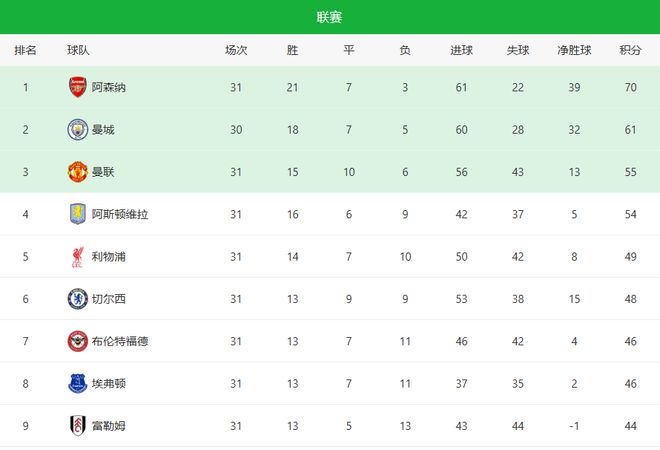Click the 场次 matches played header
The width and height of the screenshot is (660, 450).
click(x=236, y=50)
